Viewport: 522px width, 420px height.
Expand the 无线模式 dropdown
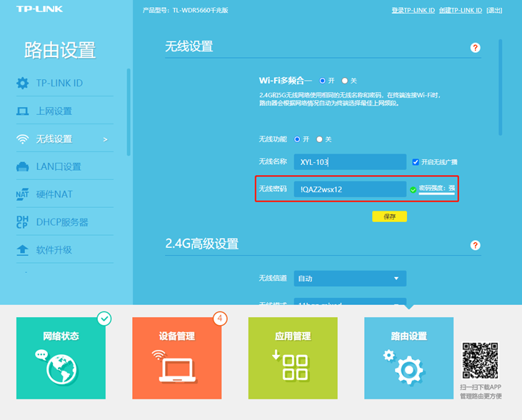[350, 304]
